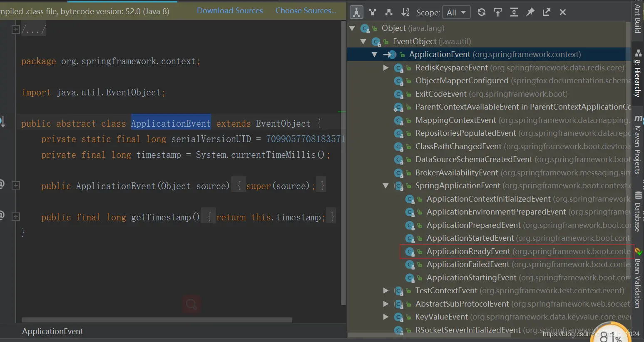Image resolution: width=644 pixels, height=342 pixels.
Task: Click the Download Sources link
Action: coord(230,11)
